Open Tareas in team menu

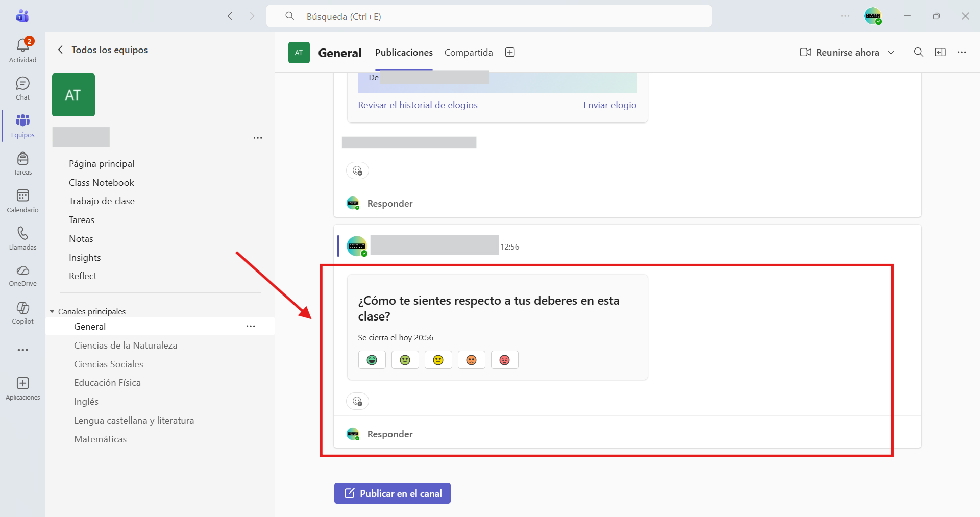82,219
